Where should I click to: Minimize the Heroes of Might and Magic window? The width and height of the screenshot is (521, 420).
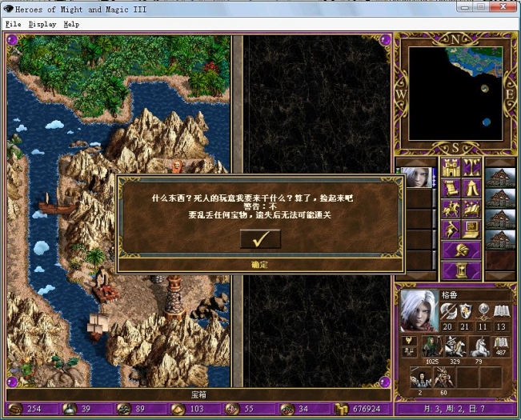click(465, 6)
